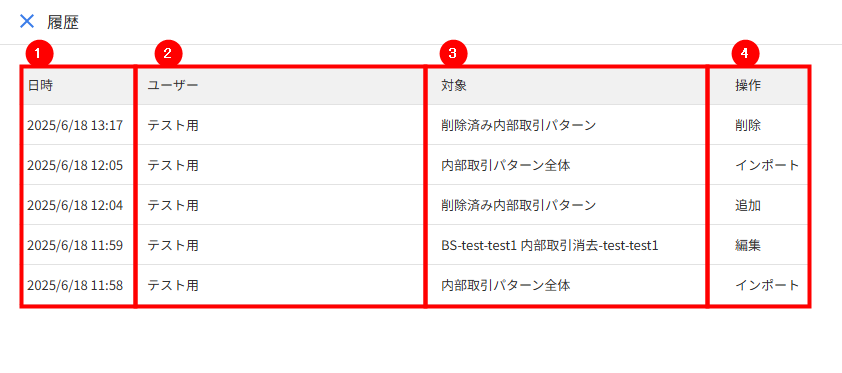This screenshot has width=842, height=373.
Task: Click the 追加 operation cell
Action: [748, 205]
